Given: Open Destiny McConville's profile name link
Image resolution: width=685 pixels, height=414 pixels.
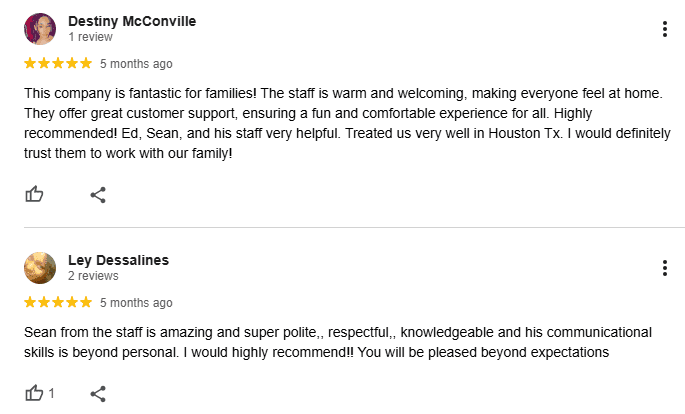Looking at the screenshot, I should pyautogui.click(x=132, y=21).
